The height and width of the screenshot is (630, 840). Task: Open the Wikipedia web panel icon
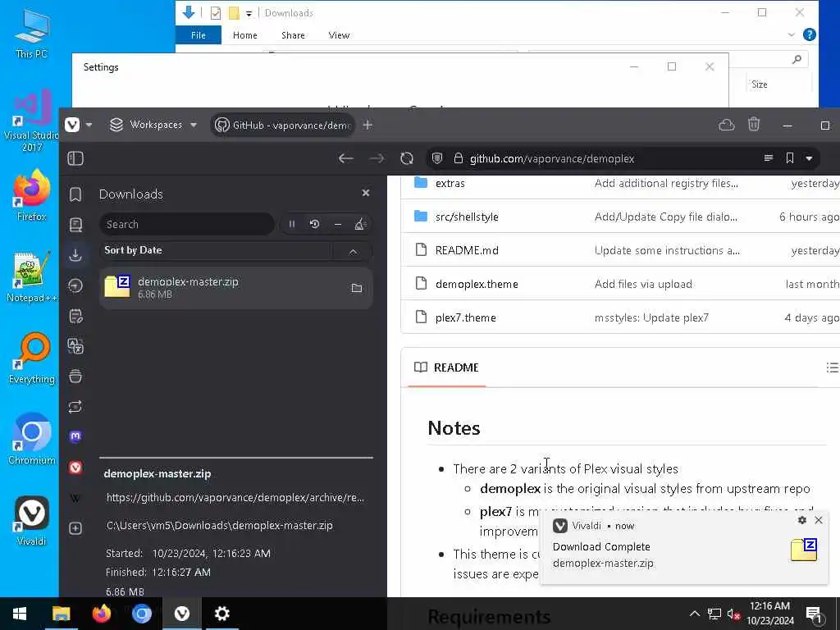pyautogui.click(x=75, y=498)
